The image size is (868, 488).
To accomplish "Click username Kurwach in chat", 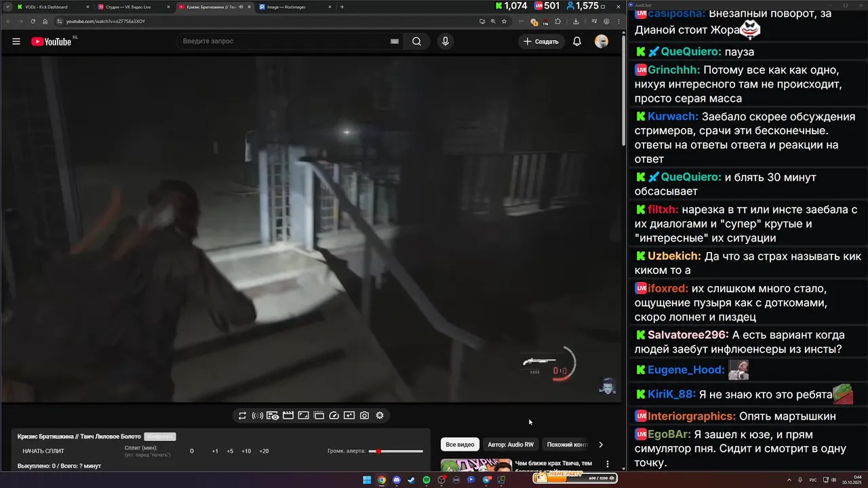I will point(672,117).
